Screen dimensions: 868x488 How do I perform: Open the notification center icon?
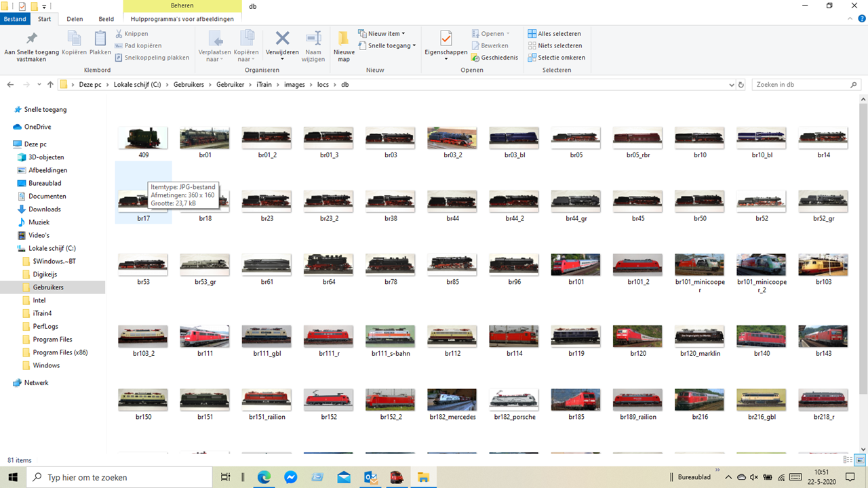pos(850,477)
